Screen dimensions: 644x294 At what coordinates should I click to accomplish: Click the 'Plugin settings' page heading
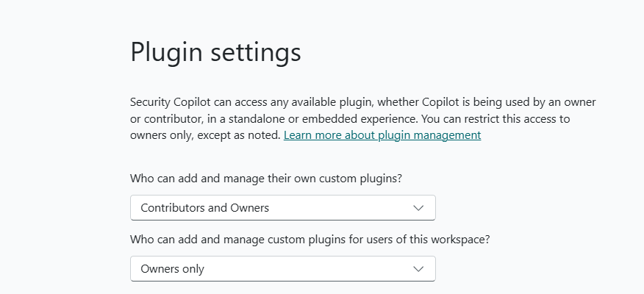point(215,53)
